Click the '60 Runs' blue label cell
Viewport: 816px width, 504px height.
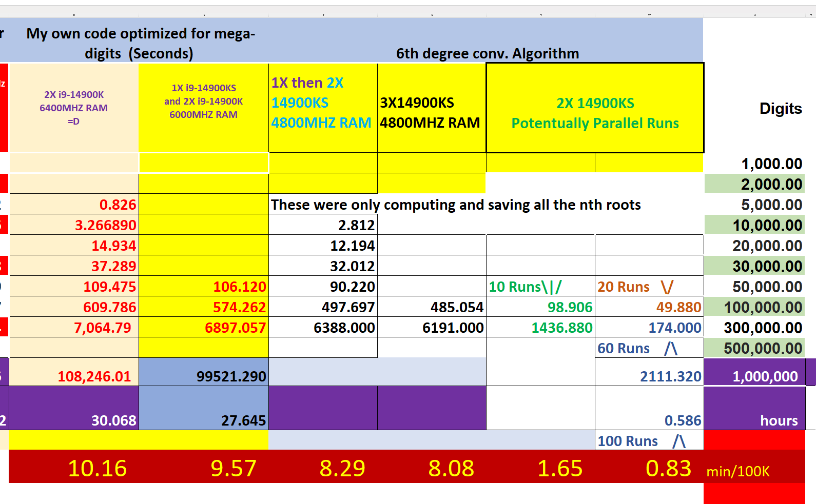(x=649, y=348)
